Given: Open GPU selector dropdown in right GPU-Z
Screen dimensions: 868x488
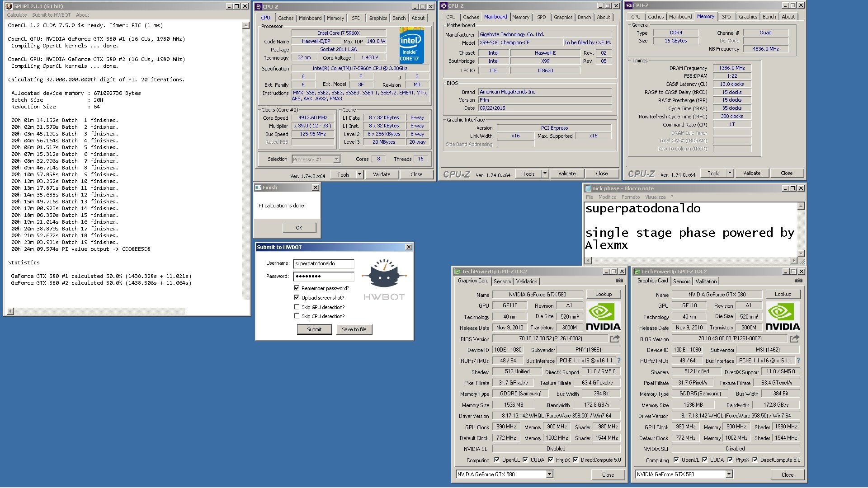Looking at the screenshot, I should (x=729, y=474).
